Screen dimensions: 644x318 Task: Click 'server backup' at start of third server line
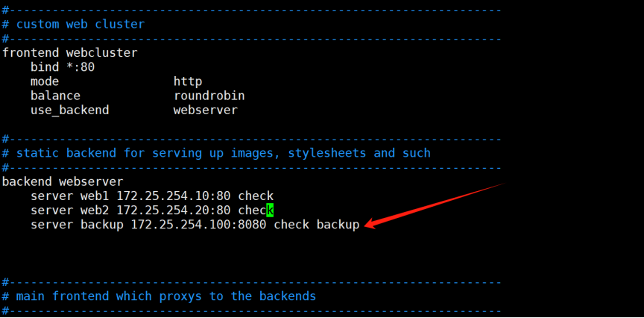[x=77, y=225]
